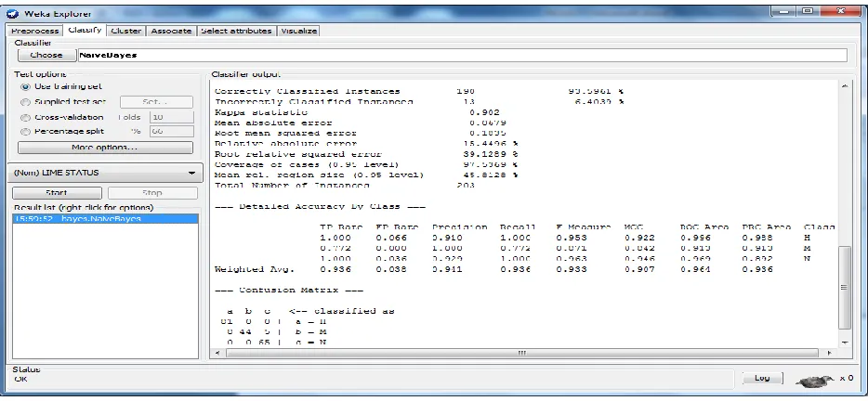This screenshot has height=401, width=868.
Task: Click the Kappa statistic line
Action: (x=357, y=113)
